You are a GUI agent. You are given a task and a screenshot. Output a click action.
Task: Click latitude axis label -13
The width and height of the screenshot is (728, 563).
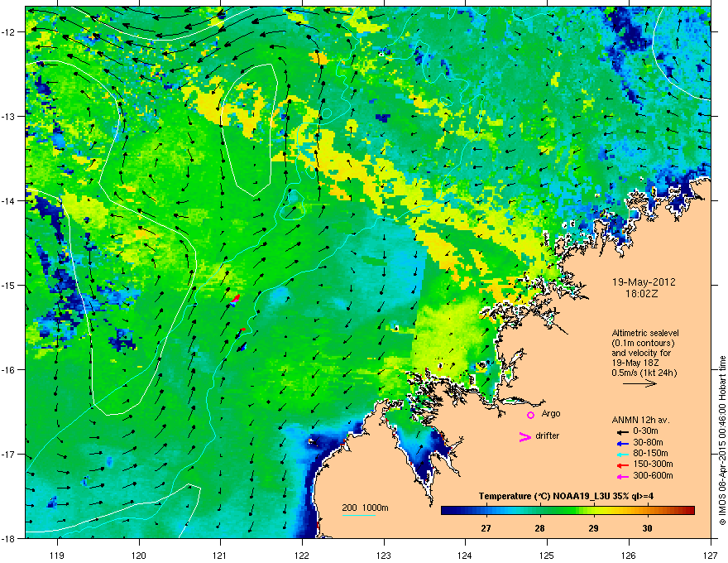[x=8, y=117]
